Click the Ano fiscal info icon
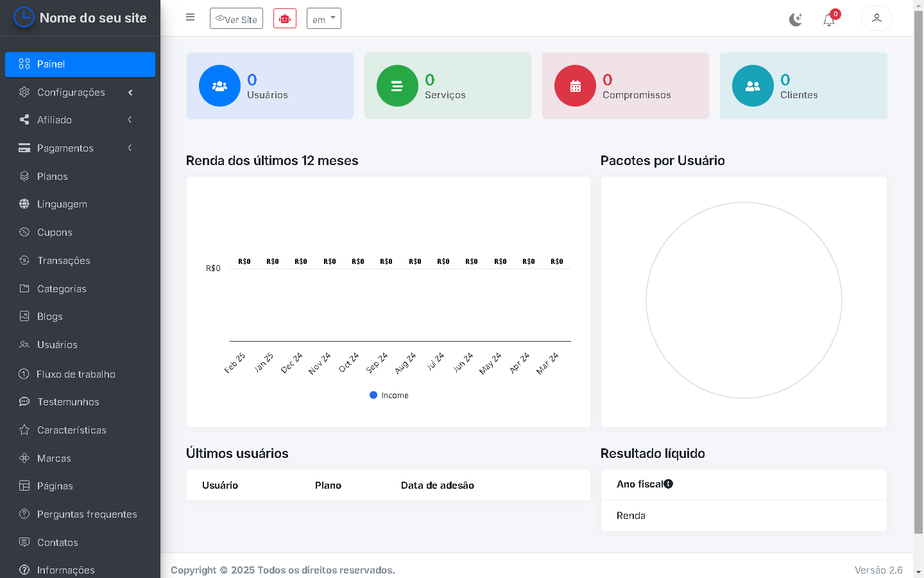Image resolution: width=924 pixels, height=578 pixels. pos(669,484)
